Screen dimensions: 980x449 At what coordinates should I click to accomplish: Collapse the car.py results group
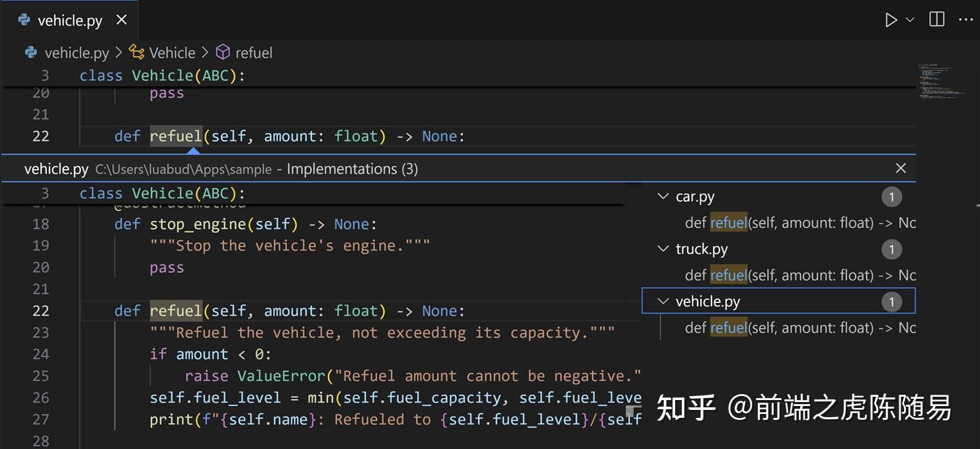pyautogui.click(x=663, y=196)
